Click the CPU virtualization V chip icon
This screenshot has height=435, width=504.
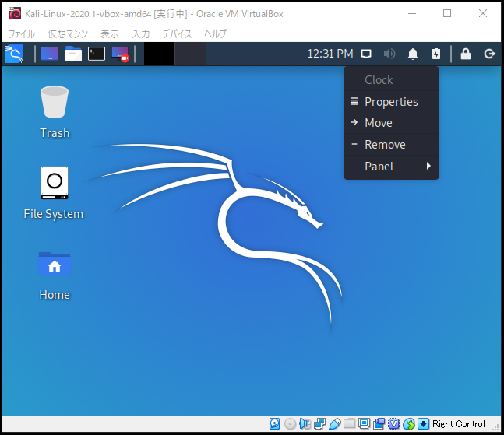[393, 424]
